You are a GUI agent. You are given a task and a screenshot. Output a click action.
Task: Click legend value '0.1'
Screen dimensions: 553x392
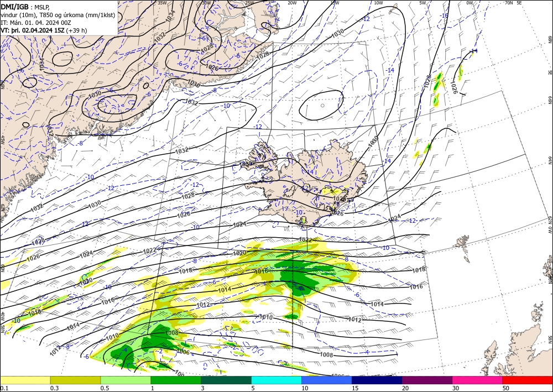tap(3, 388)
